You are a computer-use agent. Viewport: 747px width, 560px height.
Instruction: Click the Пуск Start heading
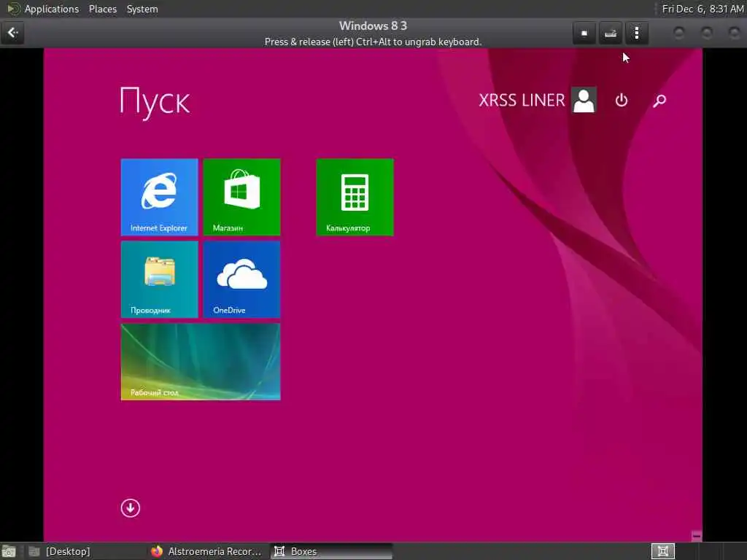pyautogui.click(x=155, y=101)
